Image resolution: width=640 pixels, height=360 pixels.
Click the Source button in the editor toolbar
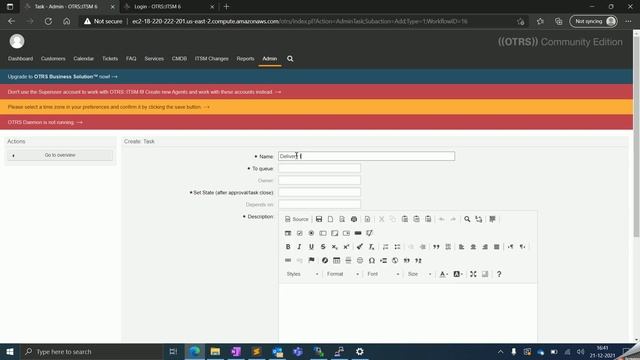pos(296,219)
